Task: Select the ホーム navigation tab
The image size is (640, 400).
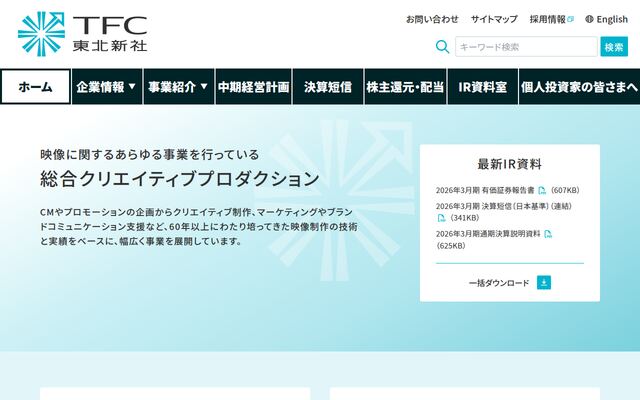Action: point(36,87)
